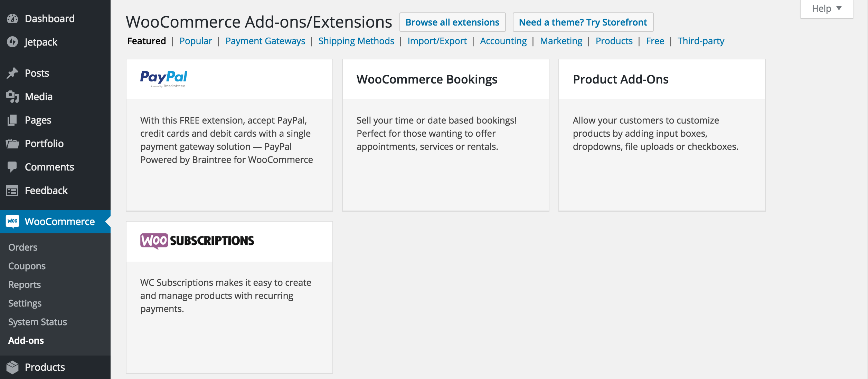Select the Third-party filter link
The height and width of the screenshot is (379, 868).
[x=701, y=41]
